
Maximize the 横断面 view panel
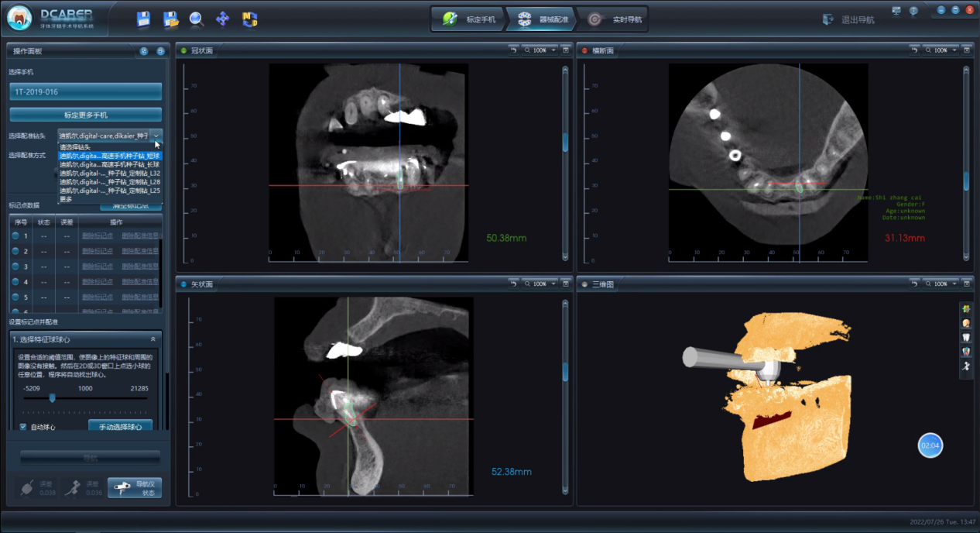968,50
